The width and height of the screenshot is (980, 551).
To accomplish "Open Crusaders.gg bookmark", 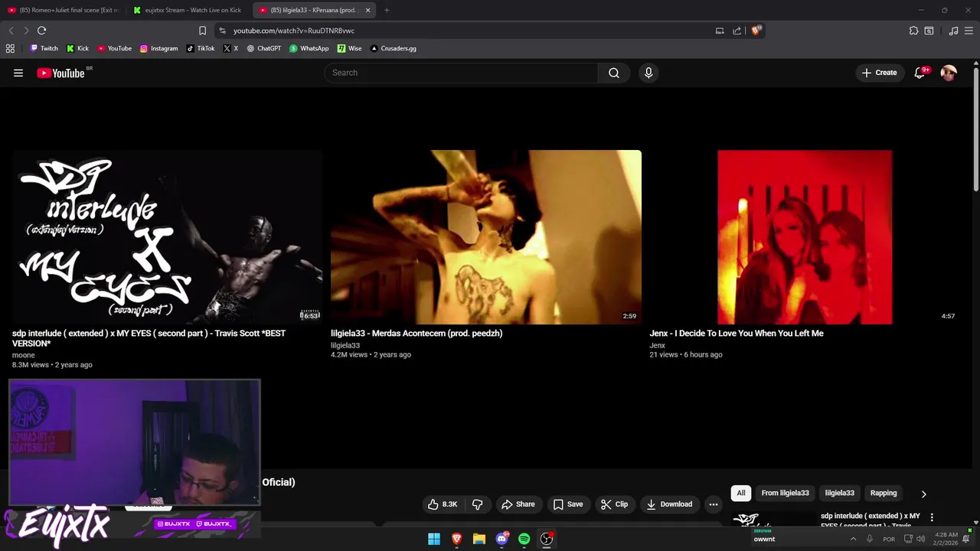I will tap(393, 48).
